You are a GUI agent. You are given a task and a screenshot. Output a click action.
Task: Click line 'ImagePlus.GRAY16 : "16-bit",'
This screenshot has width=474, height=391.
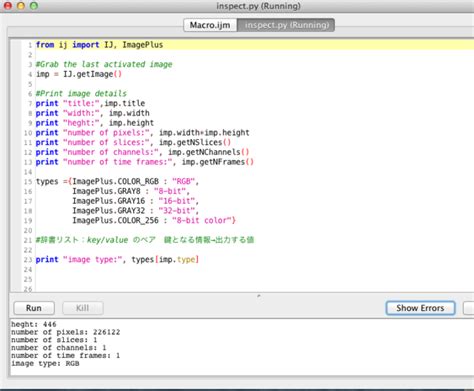[x=135, y=201]
